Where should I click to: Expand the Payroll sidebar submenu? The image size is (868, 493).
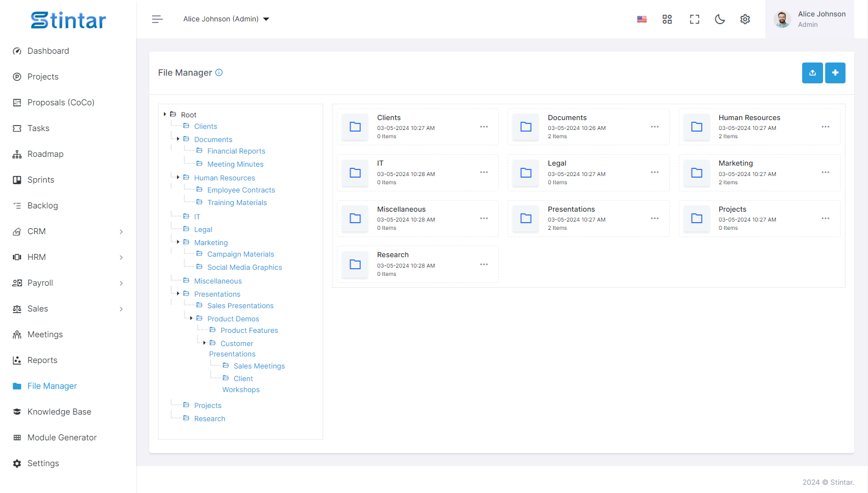click(121, 283)
